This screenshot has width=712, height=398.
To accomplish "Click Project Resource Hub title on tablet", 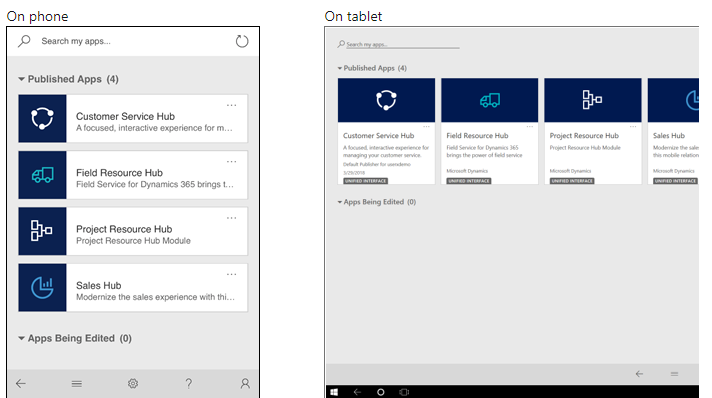I will (x=584, y=135).
